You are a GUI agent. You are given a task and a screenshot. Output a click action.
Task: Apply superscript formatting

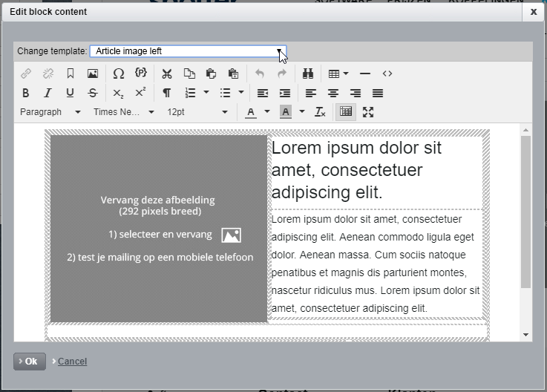coord(140,93)
